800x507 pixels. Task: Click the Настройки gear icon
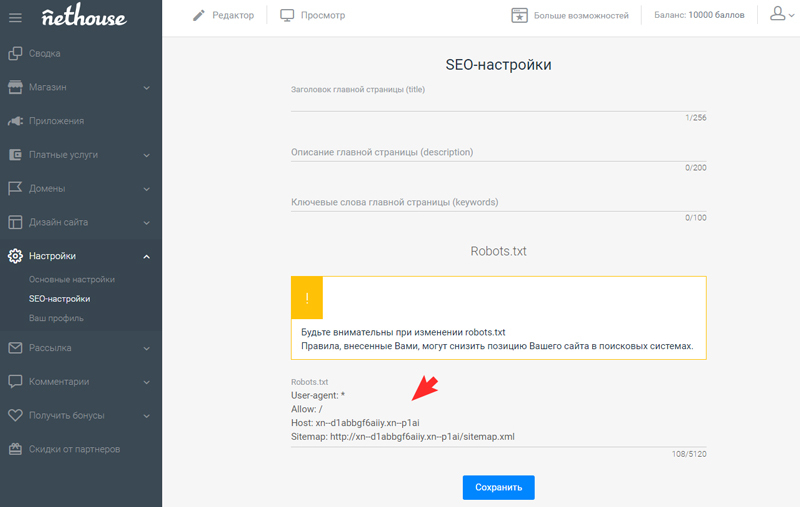click(x=15, y=256)
